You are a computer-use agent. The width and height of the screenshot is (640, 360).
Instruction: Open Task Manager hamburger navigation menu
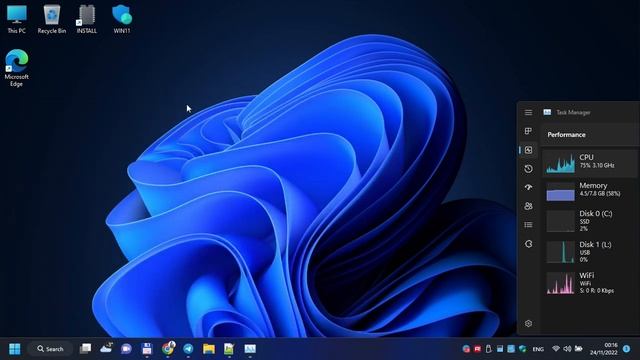tap(528, 112)
